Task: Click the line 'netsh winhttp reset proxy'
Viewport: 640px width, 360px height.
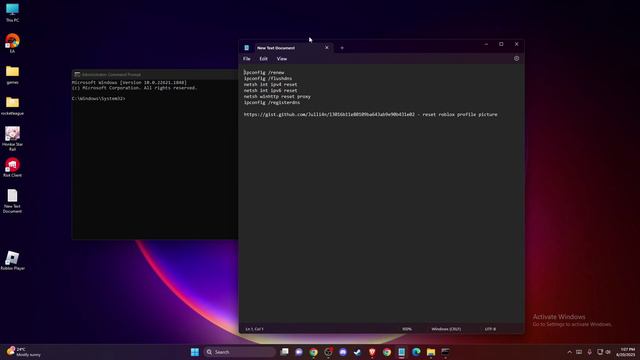Action: [x=277, y=97]
